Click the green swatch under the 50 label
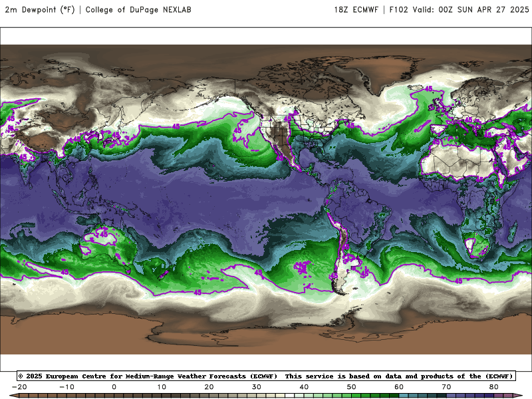The image size is (532, 399). tap(356, 396)
